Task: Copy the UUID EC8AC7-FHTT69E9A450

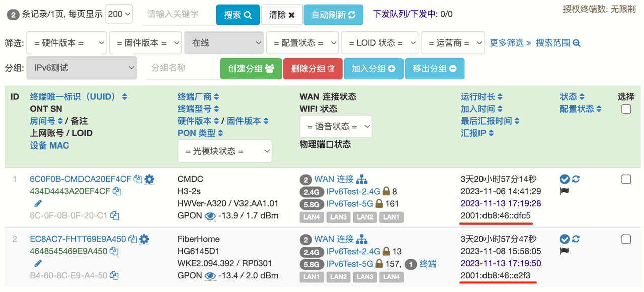Action: coord(132,239)
